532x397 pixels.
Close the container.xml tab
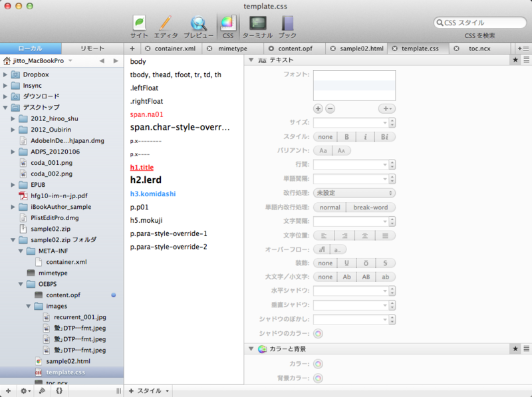pos(148,49)
